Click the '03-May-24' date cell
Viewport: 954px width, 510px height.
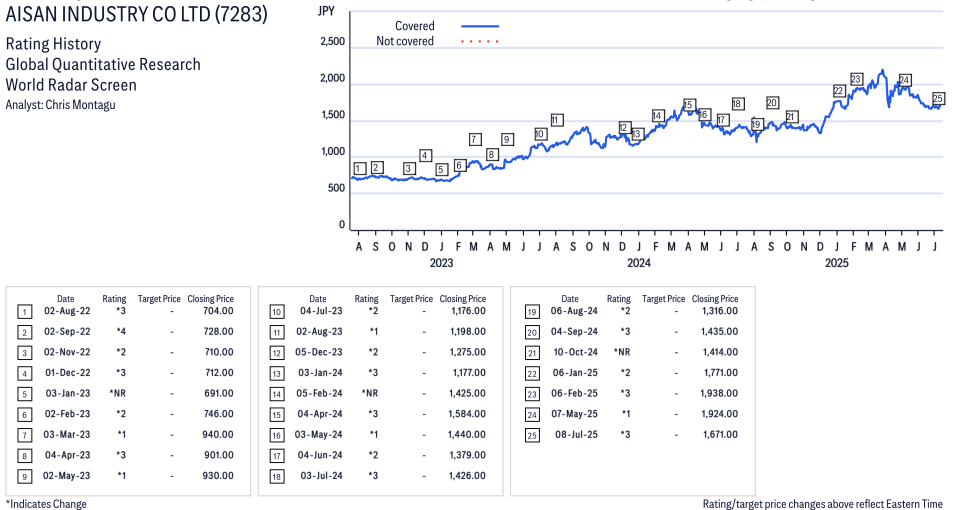[319, 435]
